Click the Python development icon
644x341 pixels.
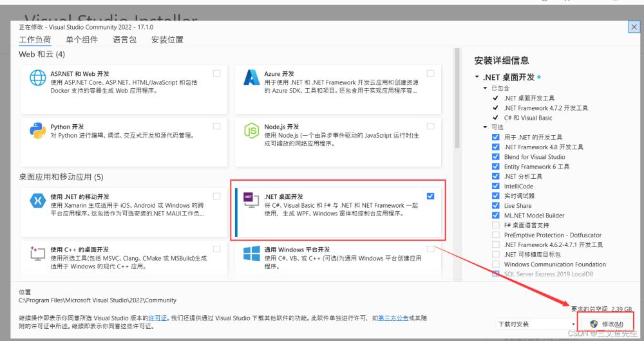click(38, 131)
